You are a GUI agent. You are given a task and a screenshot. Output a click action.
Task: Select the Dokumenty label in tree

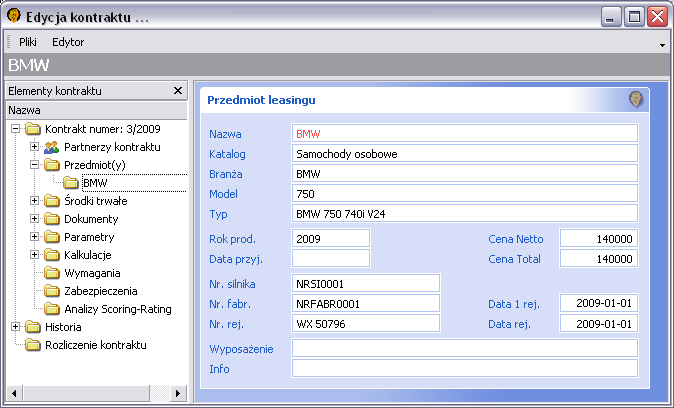pyautogui.click(x=91, y=219)
